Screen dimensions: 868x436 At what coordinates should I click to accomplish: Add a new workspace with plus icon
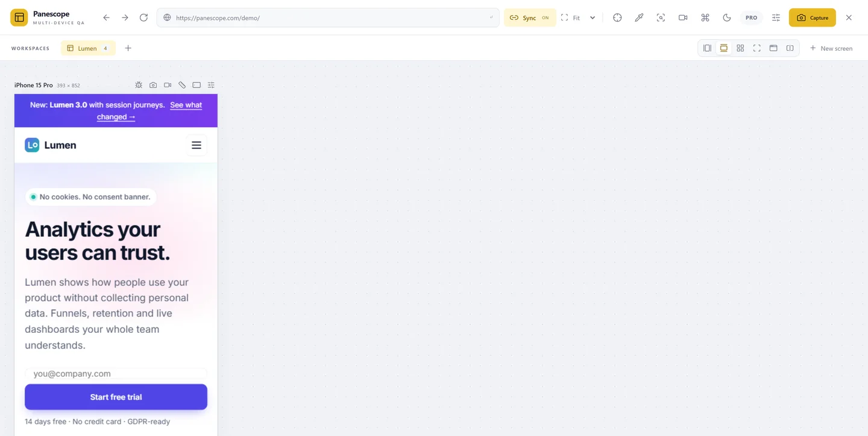tap(128, 48)
